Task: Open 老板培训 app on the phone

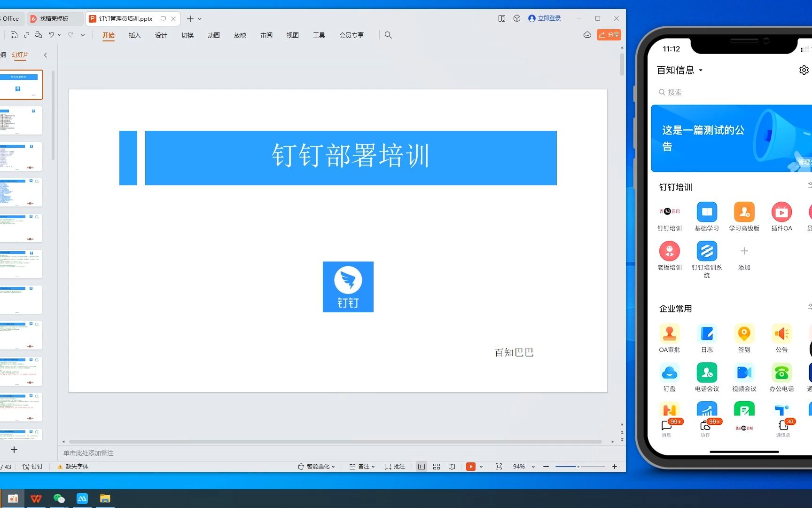Action: 670,256
